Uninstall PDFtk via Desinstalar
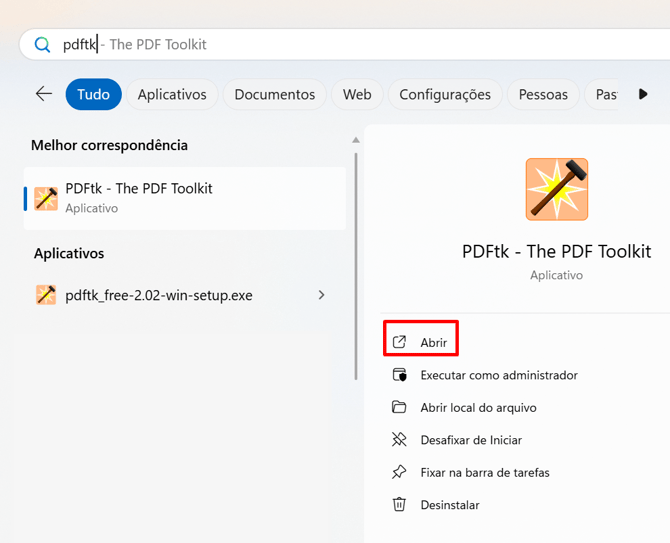The image size is (670, 543). pyautogui.click(x=449, y=505)
